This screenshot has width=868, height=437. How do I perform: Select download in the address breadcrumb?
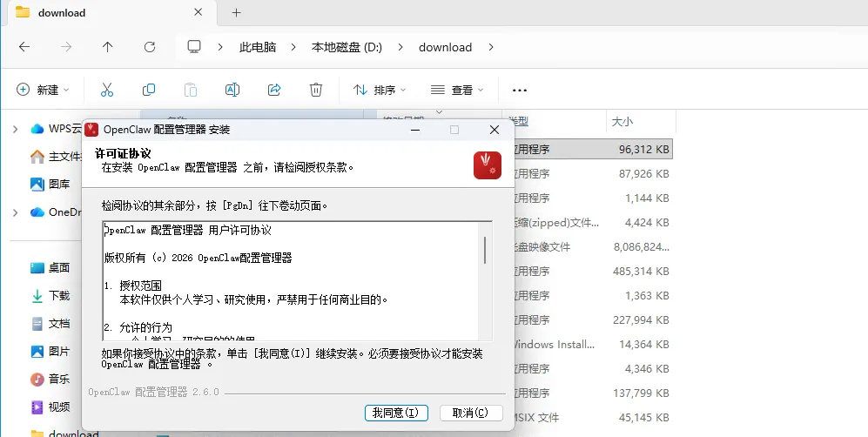445,47
